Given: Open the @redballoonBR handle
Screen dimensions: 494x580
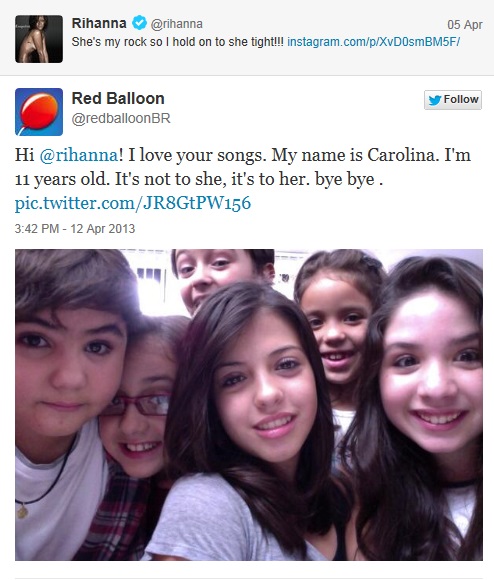Looking at the screenshot, I should [121, 118].
